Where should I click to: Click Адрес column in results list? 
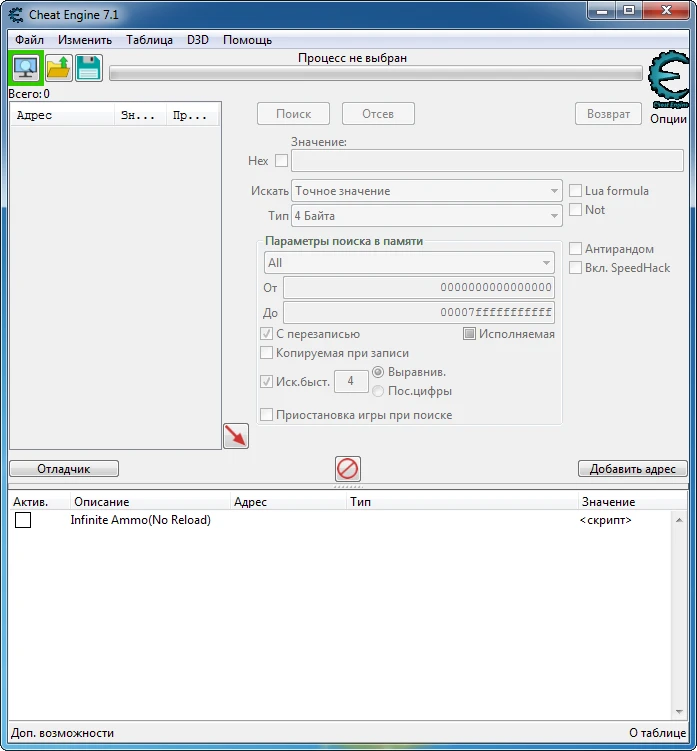pyautogui.click(x=62, y=115)
